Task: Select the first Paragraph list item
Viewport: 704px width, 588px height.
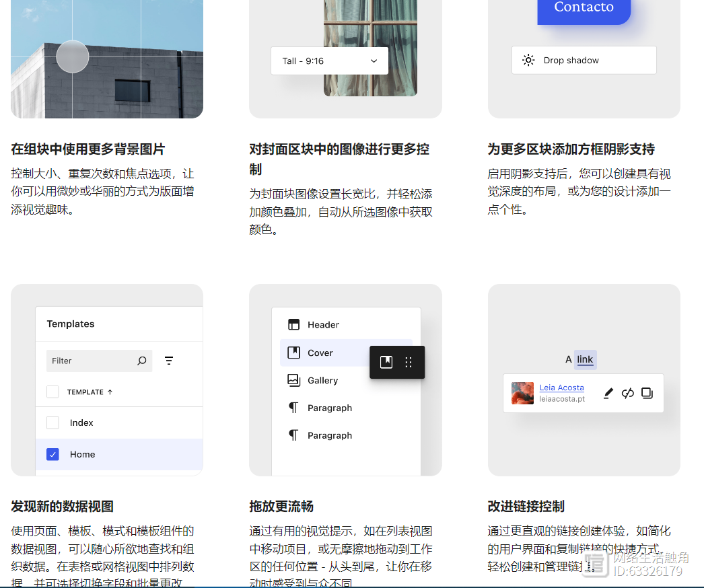Action: click(329, 408)
